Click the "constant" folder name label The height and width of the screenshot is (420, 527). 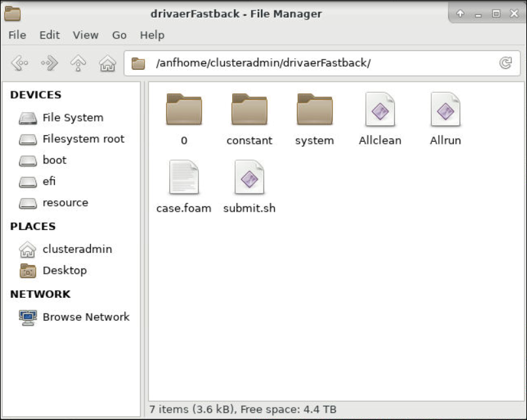[x=249, y=140]
